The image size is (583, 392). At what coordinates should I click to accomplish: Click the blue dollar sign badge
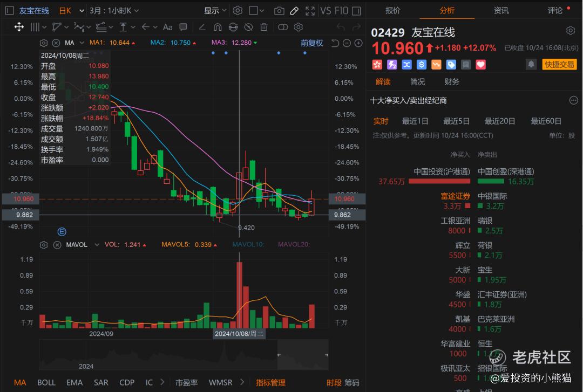[421, 65]
